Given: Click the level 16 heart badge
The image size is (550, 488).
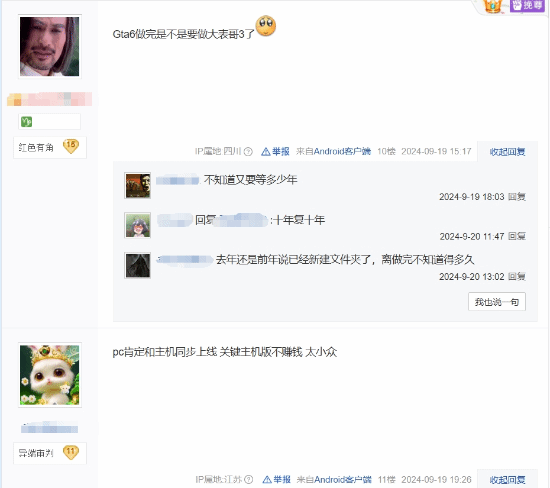Looking at the screenshot, I should tap(71, 147).
